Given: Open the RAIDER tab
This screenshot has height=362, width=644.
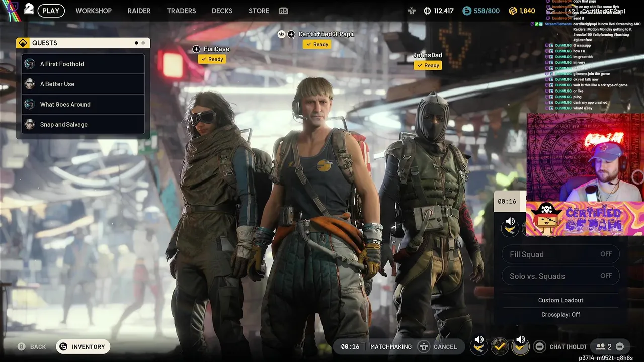Looking at the screenshot, I should point(139,11).
